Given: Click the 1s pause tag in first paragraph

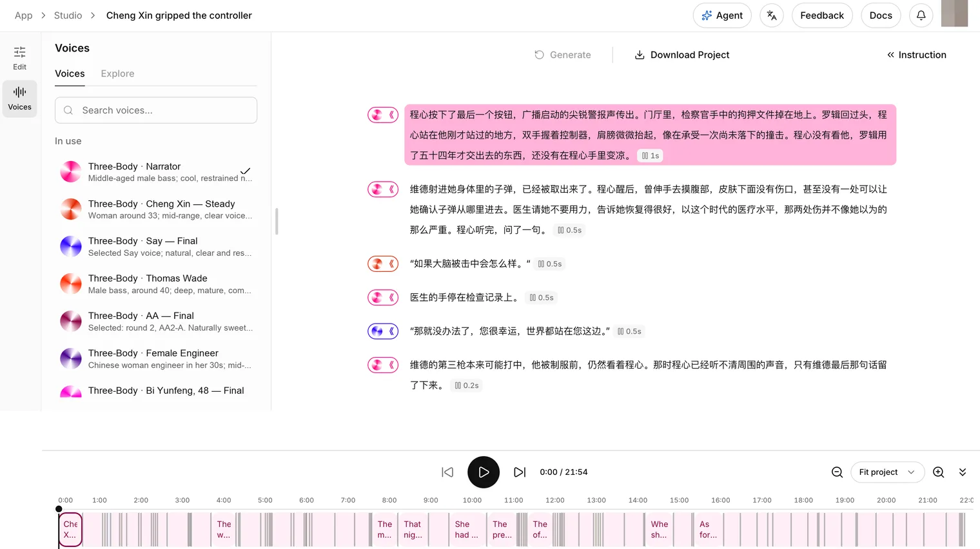Looking at the screenshot, I should tap(650, 156).
